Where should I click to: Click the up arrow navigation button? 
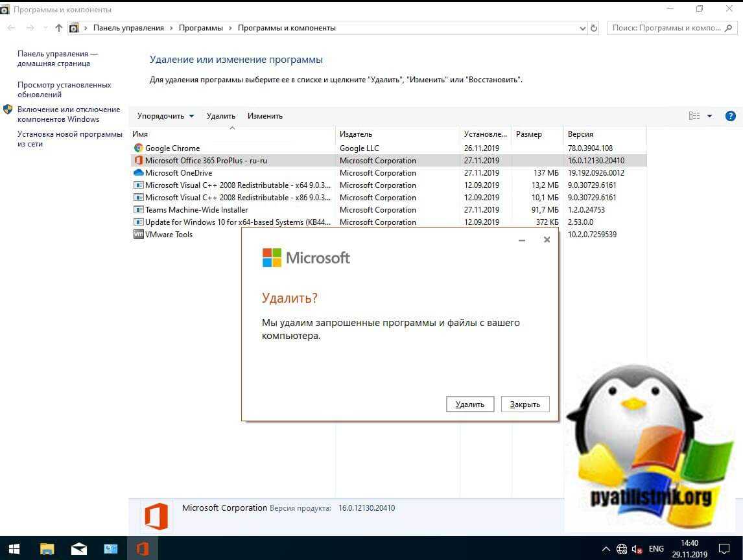pos(59,28)
